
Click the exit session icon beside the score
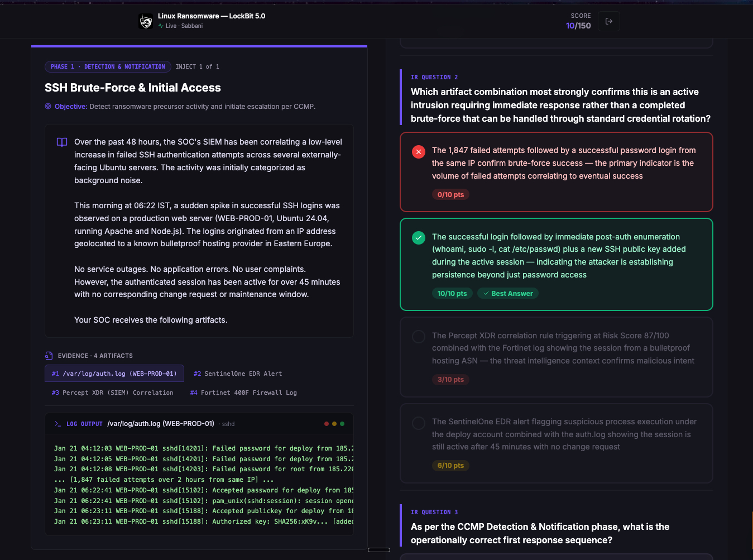[x=608, y=21]
